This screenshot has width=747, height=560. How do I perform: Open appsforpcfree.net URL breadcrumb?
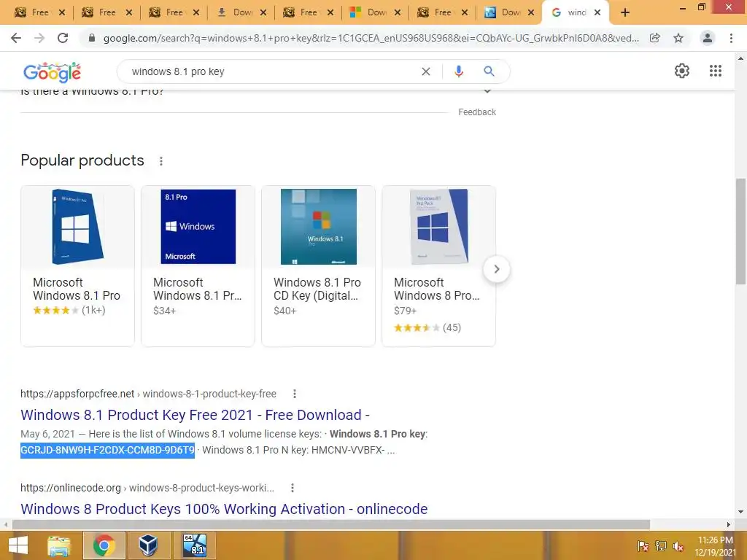148,394
